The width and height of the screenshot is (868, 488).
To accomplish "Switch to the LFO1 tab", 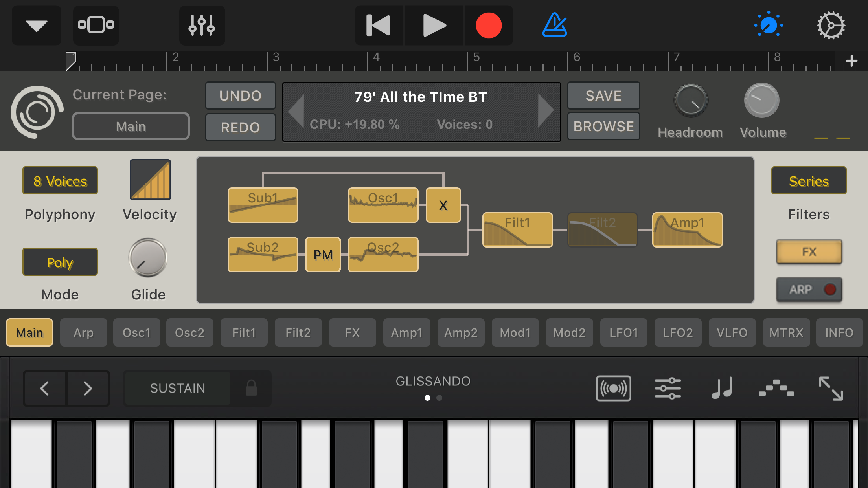I will point(623,333).
